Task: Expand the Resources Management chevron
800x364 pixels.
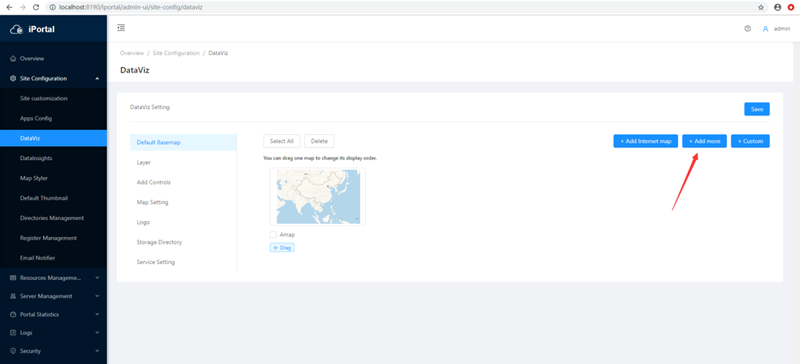Action: click(x=97, y=278)
